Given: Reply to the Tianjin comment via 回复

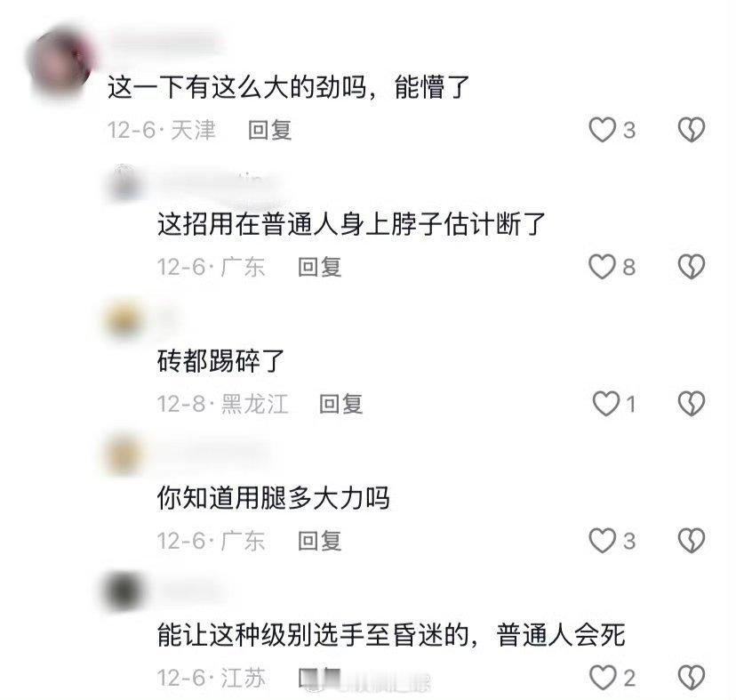Looking at the screenshot, I should tap(270, 130).
